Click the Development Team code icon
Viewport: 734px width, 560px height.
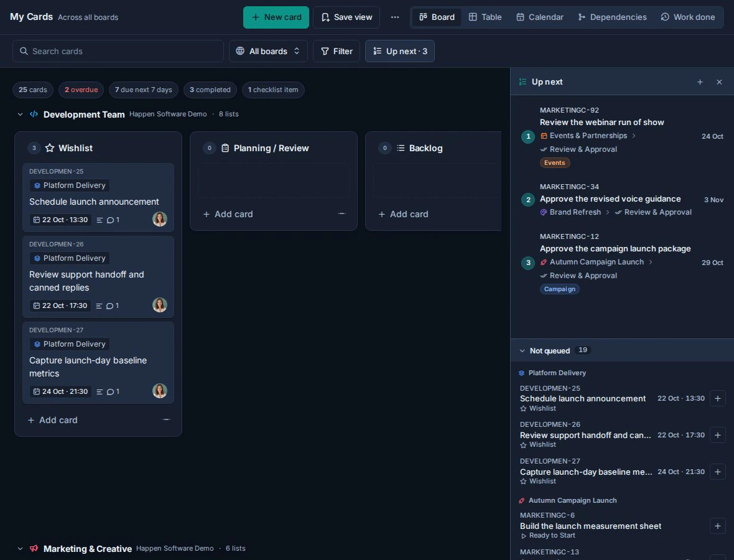click(34, 114)
